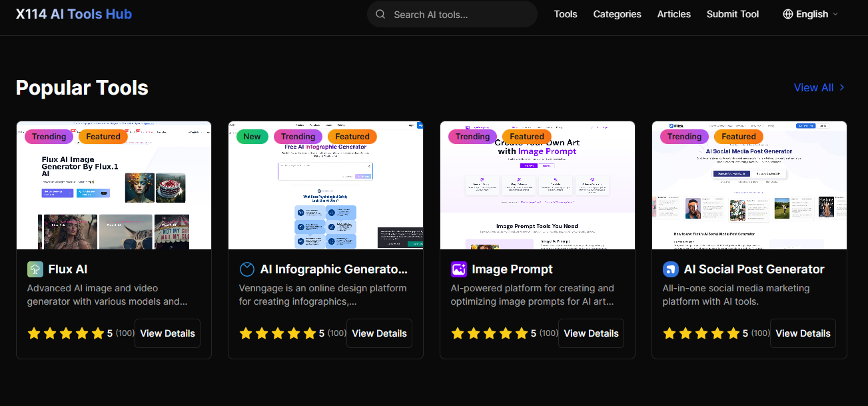Click the Featured badge on the Flux AI card
868x406 pixels.
click(x=103, y=137)
